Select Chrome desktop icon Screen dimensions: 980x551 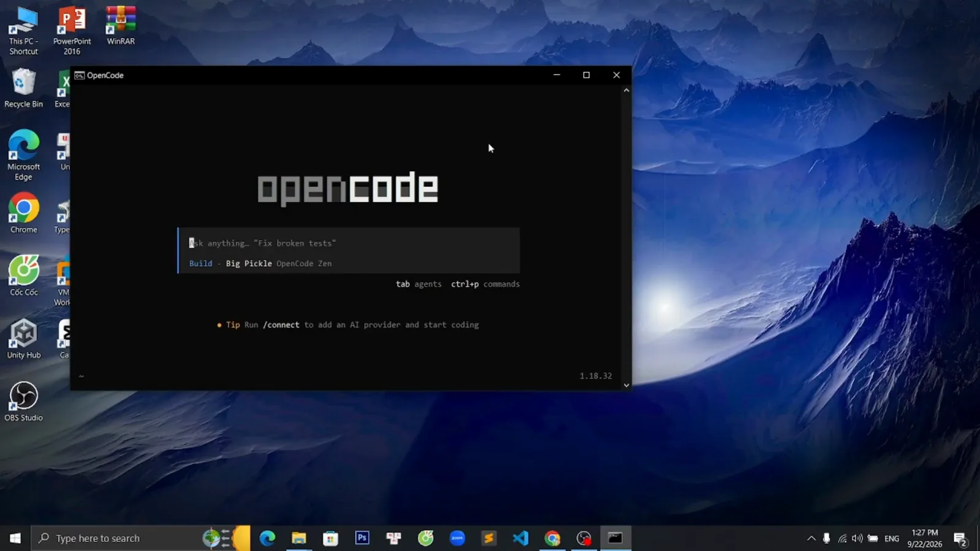tap(23, 214)
